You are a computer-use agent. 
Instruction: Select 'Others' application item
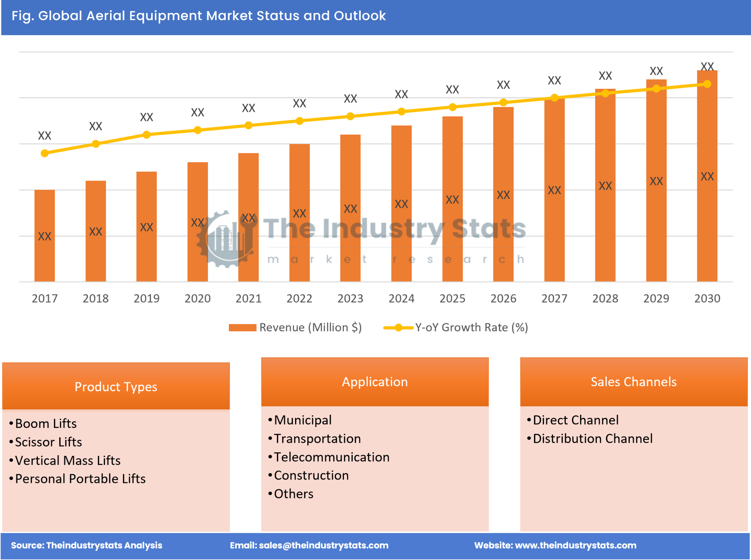point(294,494)
